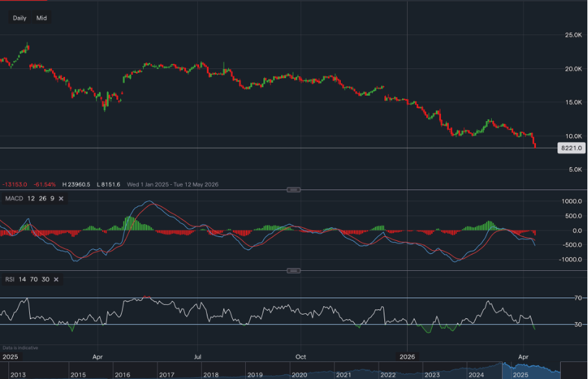
Task: Click 2024 in the overview timeline strip
Action: (476, 375)
